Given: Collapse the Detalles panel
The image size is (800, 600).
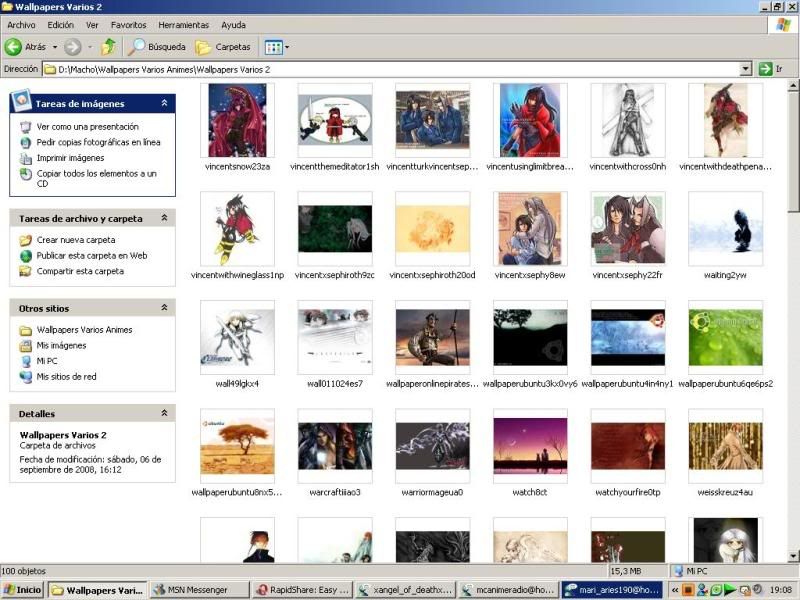Looking at the screenshot, I should click(164, 413).
